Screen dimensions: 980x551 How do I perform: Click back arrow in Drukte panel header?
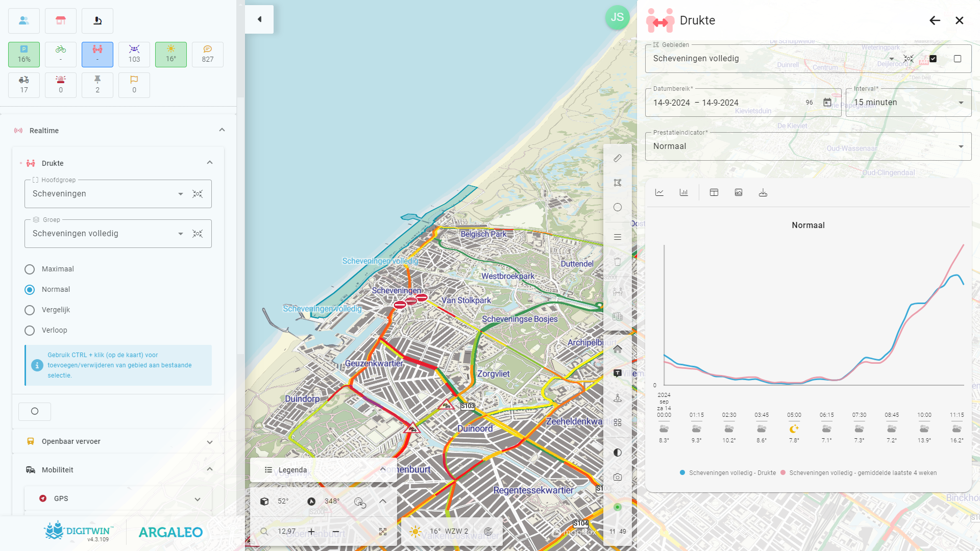[935, 20]
